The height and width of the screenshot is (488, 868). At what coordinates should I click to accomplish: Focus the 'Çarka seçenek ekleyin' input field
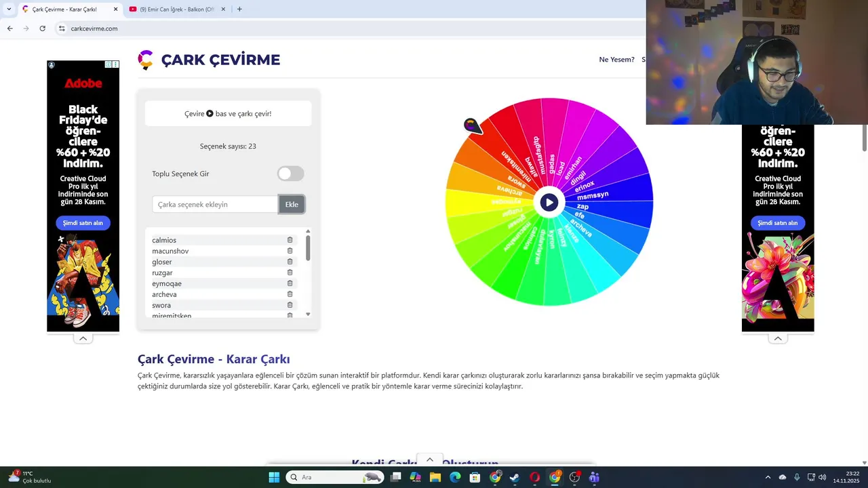coord(215,204)
